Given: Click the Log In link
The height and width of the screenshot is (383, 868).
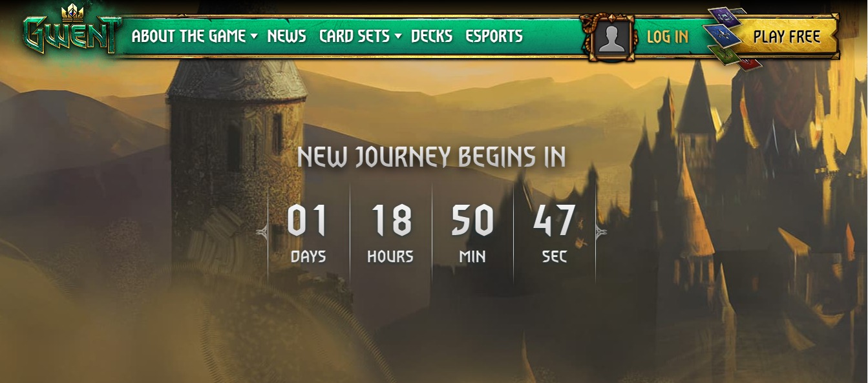Looking at the screenshot, I should coord(668,37).
